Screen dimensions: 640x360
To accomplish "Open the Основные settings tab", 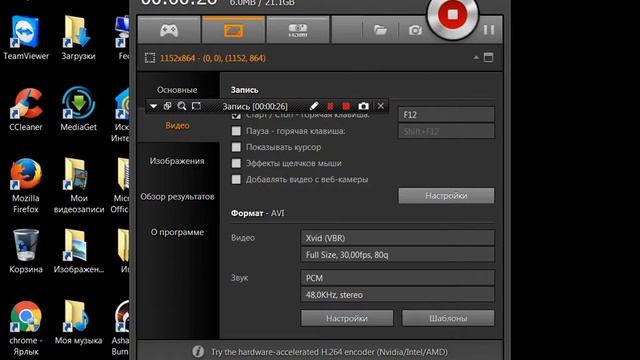I will 177,90.
